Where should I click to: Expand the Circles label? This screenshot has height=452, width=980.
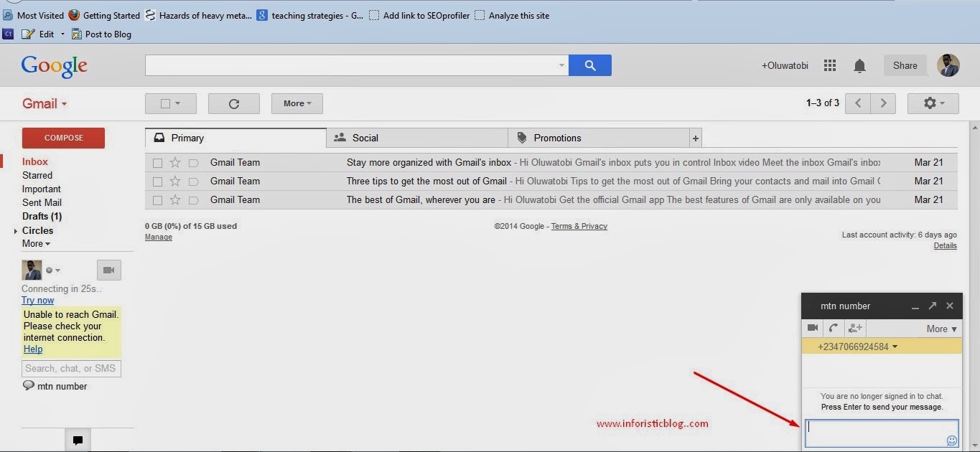point(16,231)
